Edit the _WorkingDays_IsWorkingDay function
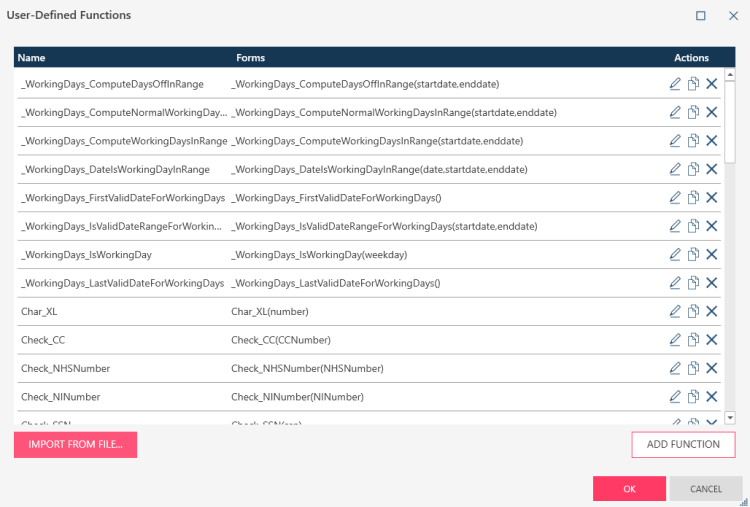750x507 pixels. (675, 254)
